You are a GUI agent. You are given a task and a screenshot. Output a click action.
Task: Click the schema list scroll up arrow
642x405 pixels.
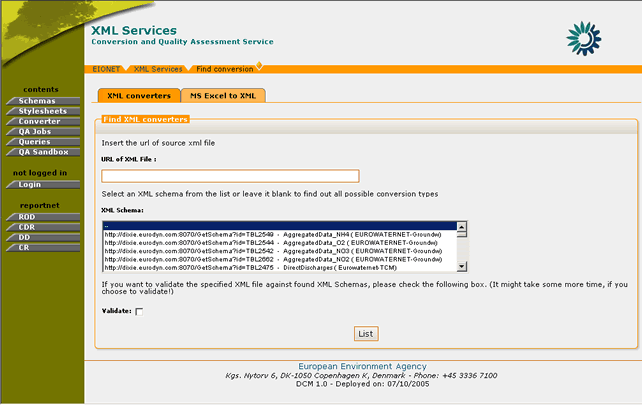click(x=461, y=226)
